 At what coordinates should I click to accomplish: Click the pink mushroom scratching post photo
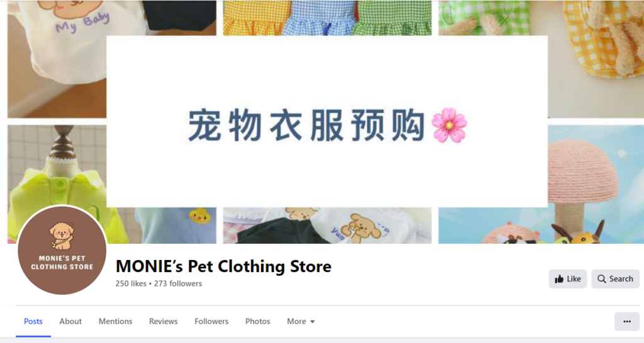coord(596,184)
